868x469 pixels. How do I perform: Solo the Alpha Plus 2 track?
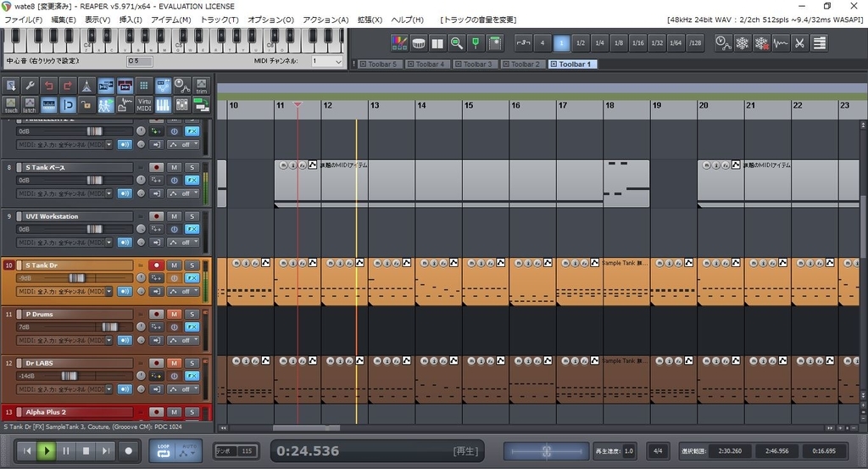192,412
